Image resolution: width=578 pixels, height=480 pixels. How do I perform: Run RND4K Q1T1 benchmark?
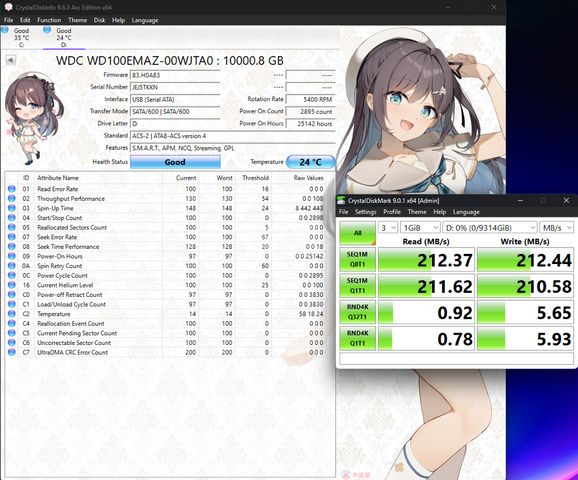357,338
